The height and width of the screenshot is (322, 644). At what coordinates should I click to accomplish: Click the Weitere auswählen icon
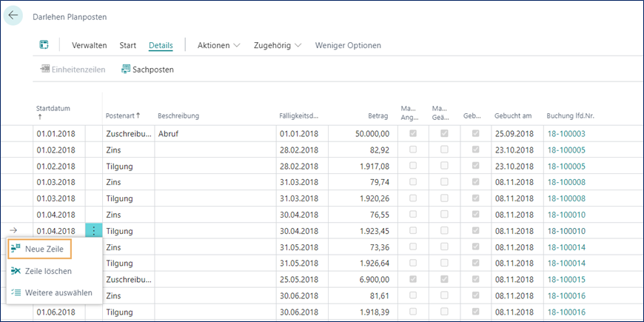16,292
